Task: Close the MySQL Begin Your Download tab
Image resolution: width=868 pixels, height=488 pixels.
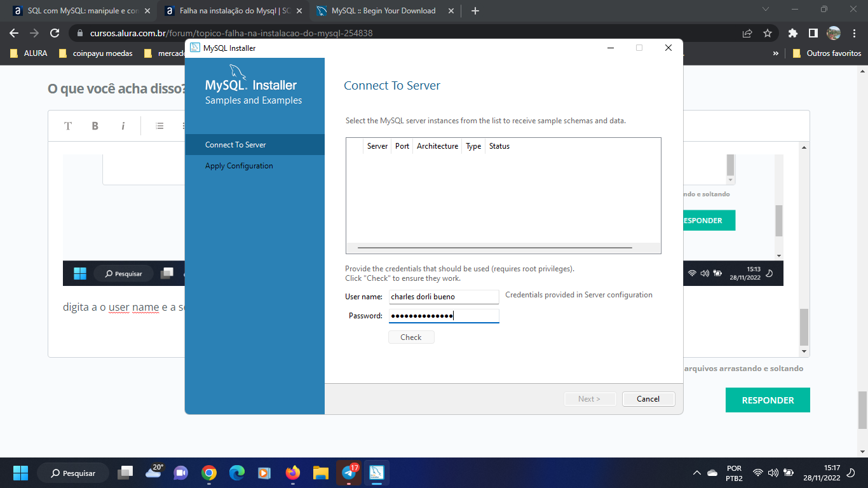Action: [x=451, y=11]
